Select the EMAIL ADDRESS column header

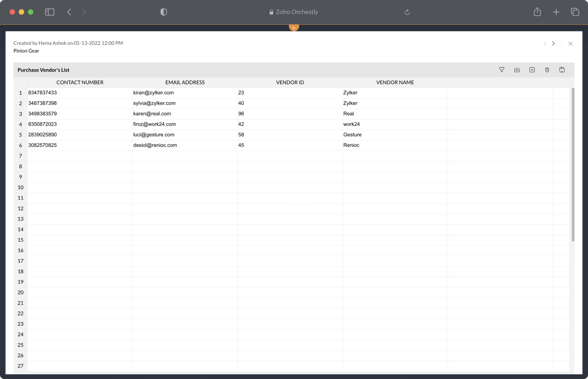(x=185, y=83)
